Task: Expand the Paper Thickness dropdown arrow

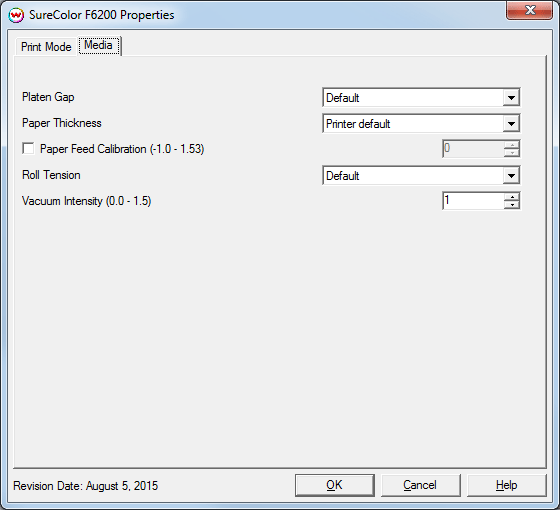Action: (511, 124)
